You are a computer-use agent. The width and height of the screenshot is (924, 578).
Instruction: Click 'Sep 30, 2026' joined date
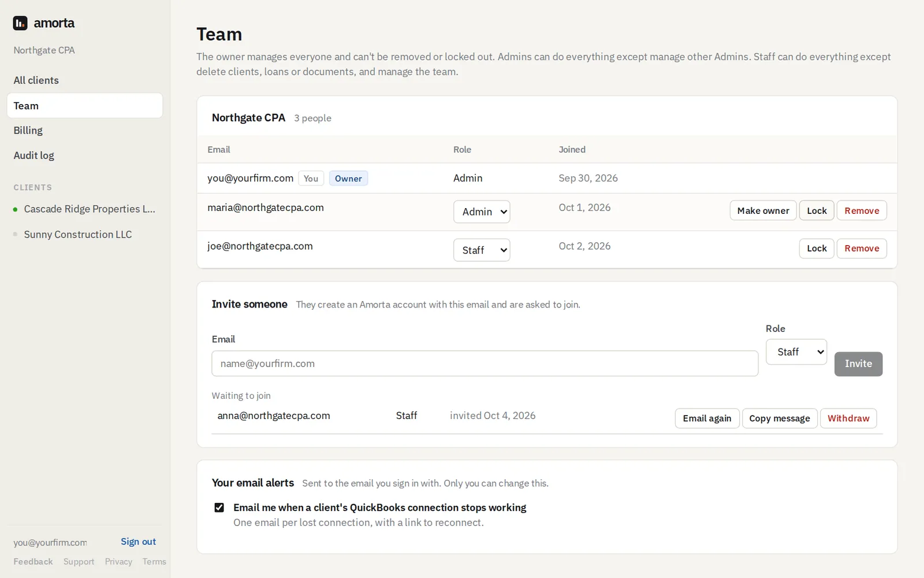click(x=588, y=178)
